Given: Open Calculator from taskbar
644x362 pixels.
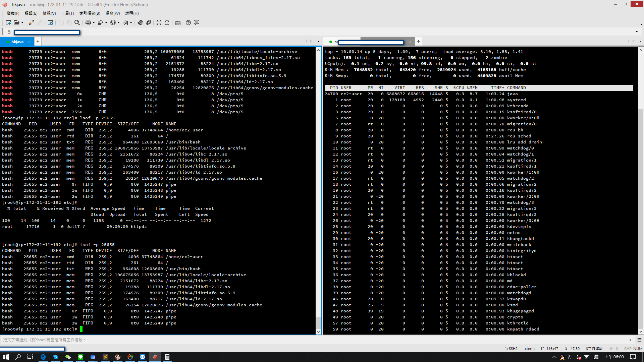Looking at the screenshot, I should point(167,357).
